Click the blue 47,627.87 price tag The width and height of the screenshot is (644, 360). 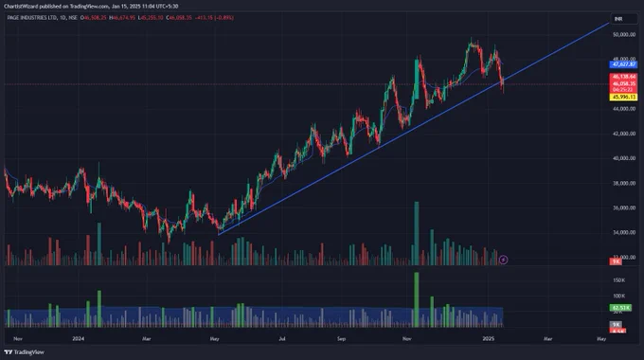point(623,64)
